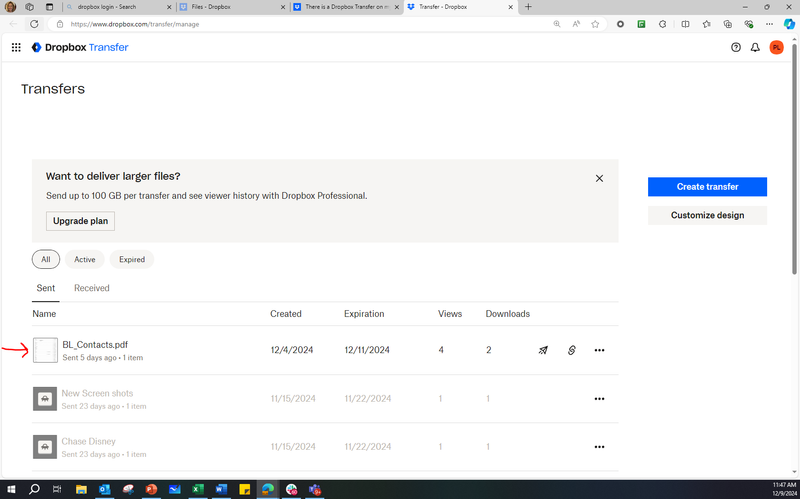Open Outlook from the taskbar

(x=105, y=489)
